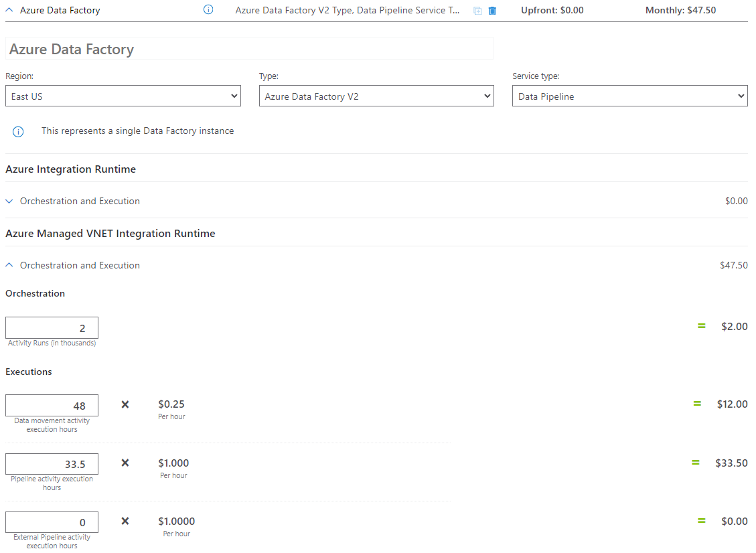Click the '$0.00' total of Azure Integration Runtime section

pyautogui.click(x=736, y=201)
